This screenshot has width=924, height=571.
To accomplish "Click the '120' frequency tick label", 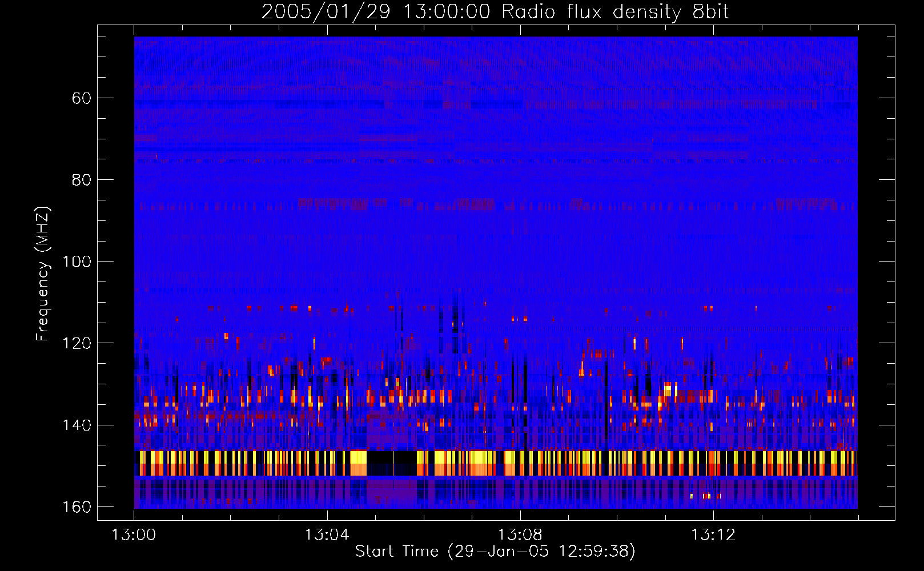I will pos(76,343).
